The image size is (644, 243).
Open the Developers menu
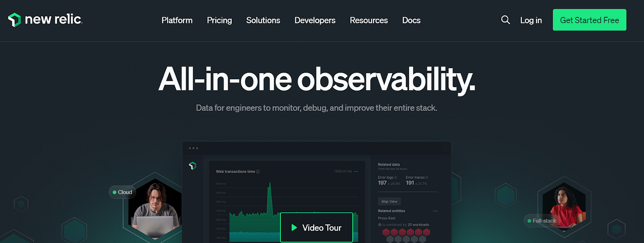(x=315, y=20)
